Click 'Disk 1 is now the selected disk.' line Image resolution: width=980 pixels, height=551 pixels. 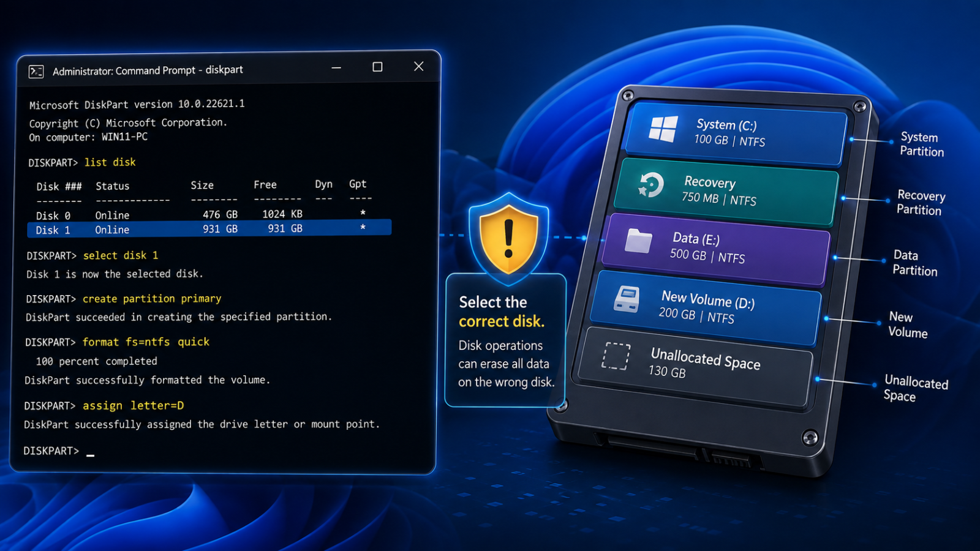(115, 274)
